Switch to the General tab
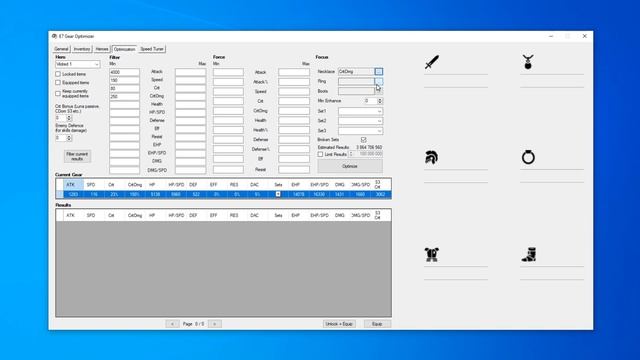This screenshot has width=640, height=360. pos(62,49)
